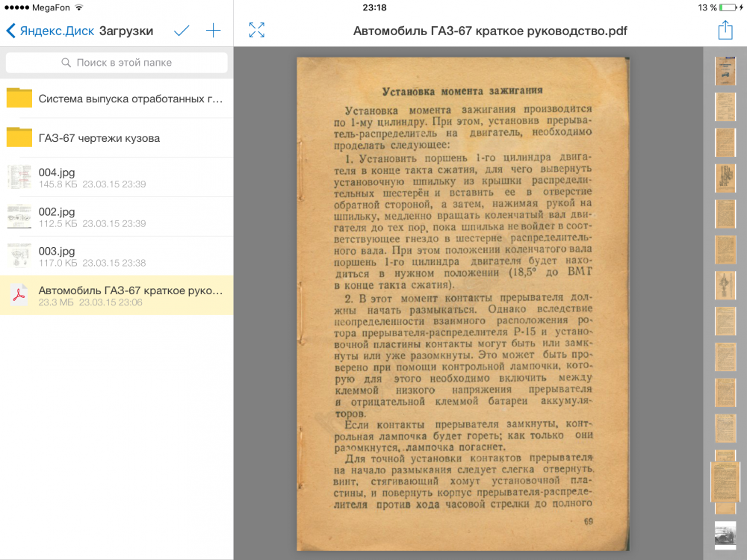Tap the Wi-Fi icon in status bar

pyautogui.click(x=79, y=7)
